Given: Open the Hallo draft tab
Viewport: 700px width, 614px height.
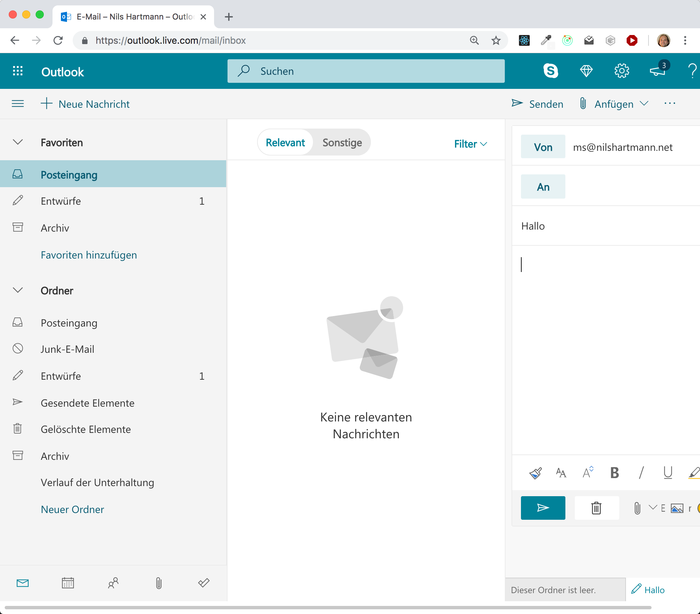Looking at the screenshot, I should pos(663,589).
